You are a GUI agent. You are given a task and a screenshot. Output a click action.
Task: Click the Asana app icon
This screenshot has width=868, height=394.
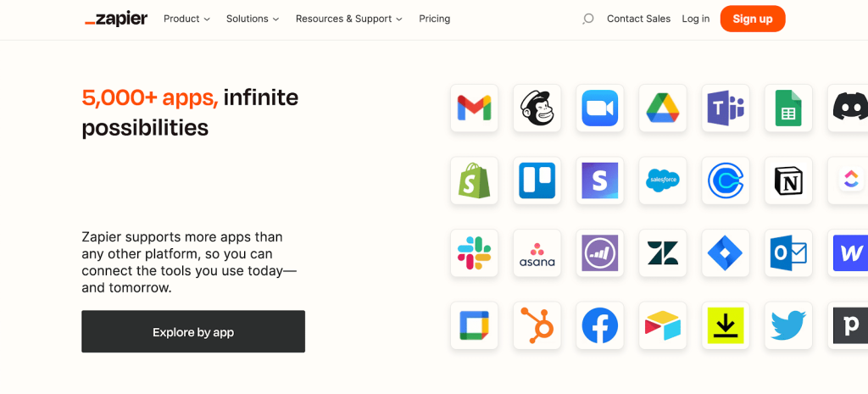coord(537,252)
